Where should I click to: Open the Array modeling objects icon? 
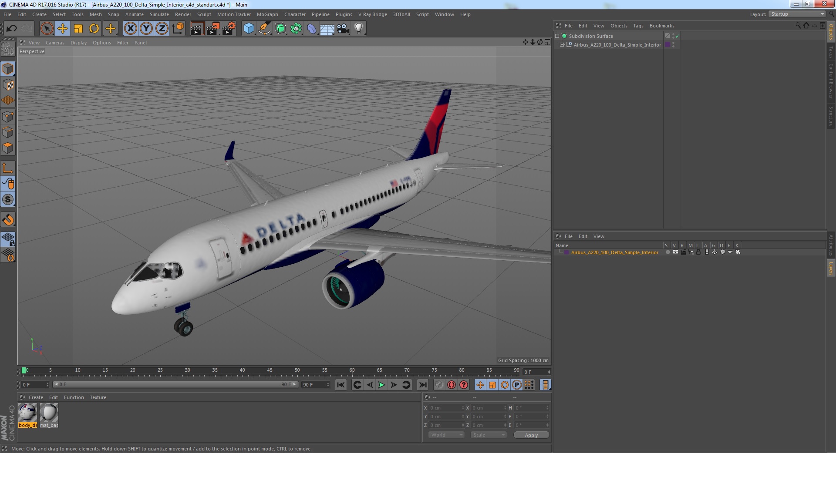[296, 29]
